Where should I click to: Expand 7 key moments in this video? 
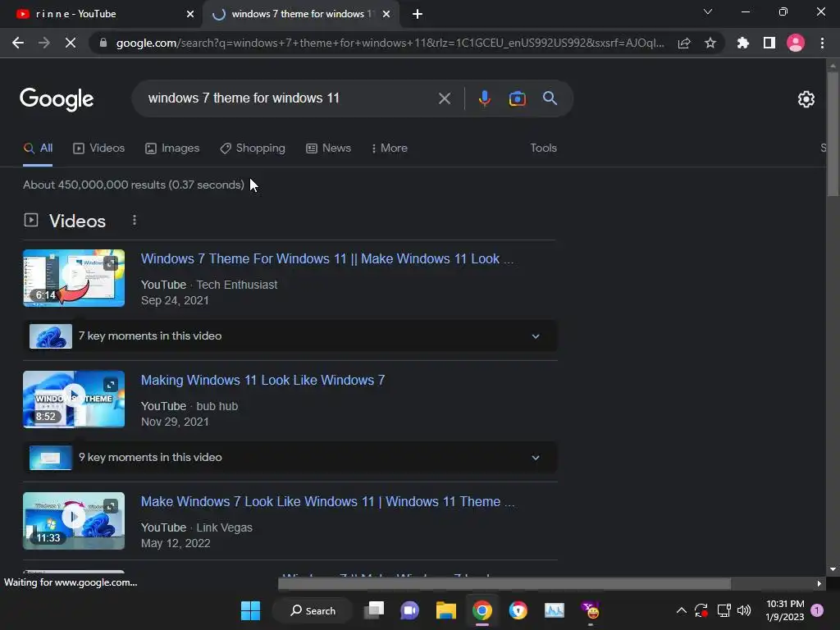pos(290,336)
